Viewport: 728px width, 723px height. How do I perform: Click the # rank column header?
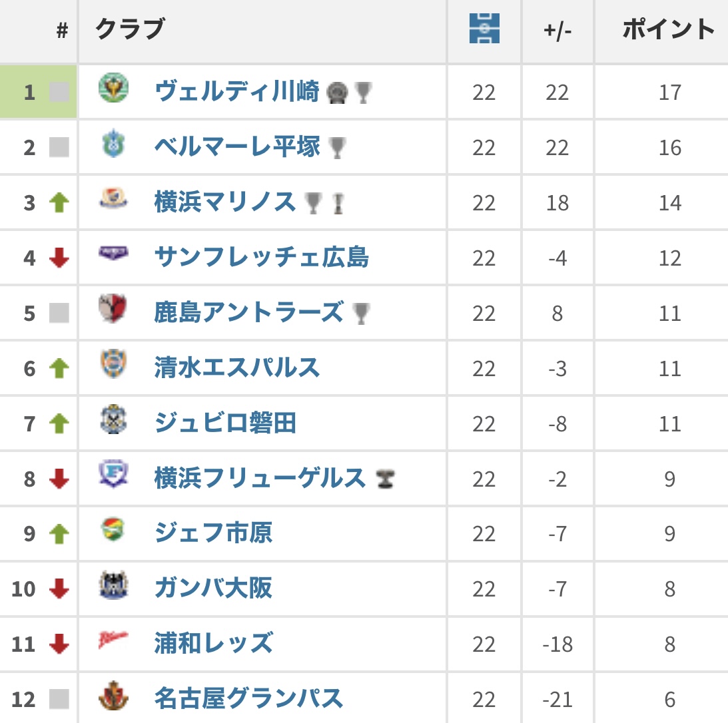click(x=62, y=31)
